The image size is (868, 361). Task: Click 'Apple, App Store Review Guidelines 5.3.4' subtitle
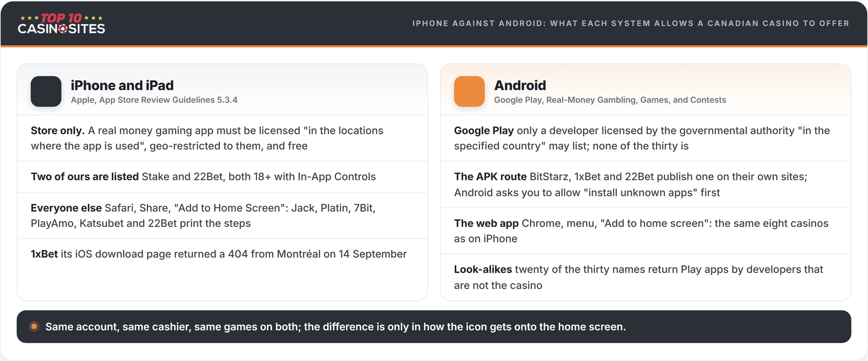point(154,100)
